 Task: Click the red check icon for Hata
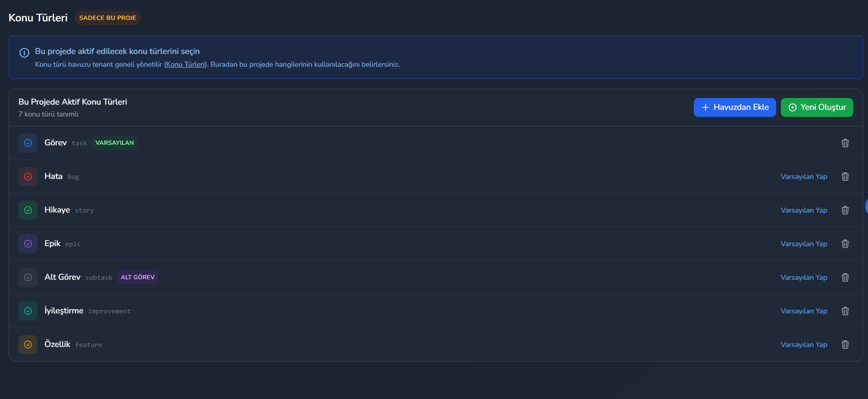(28, 177)
